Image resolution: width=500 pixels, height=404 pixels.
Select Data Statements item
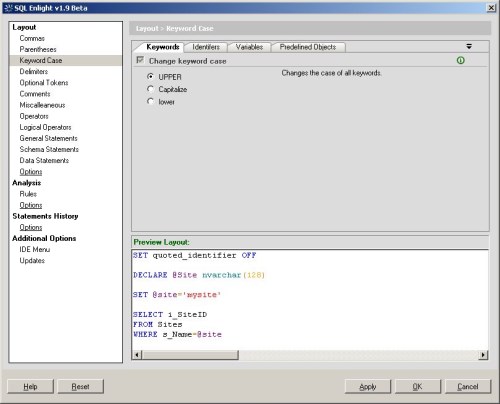click(44, 160)
